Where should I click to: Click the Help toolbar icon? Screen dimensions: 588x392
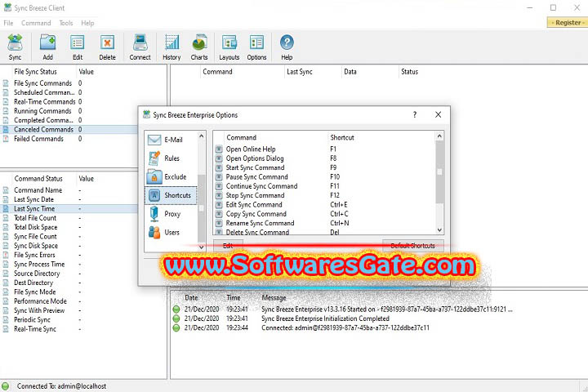287,47
